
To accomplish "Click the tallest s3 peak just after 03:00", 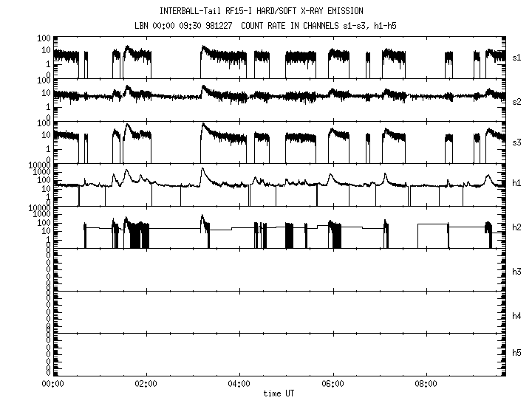I will click(x=202, y=124).
